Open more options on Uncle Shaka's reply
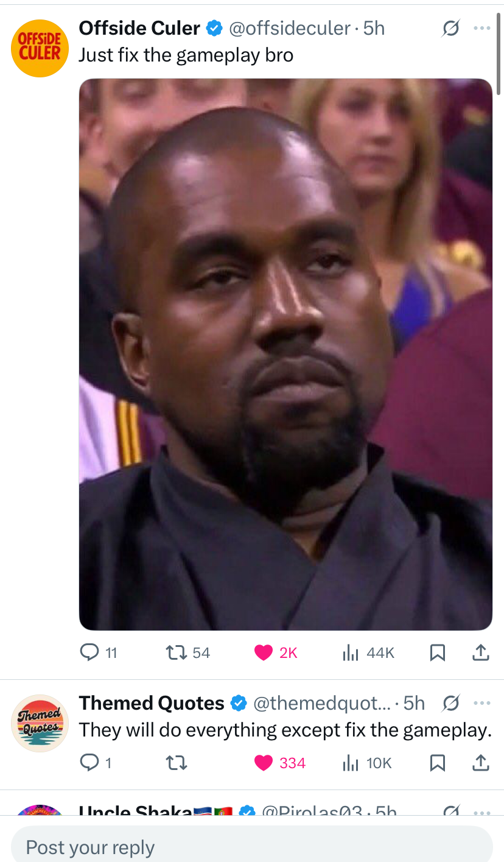Viewport: 504px width, 862px height. point(481,812)
